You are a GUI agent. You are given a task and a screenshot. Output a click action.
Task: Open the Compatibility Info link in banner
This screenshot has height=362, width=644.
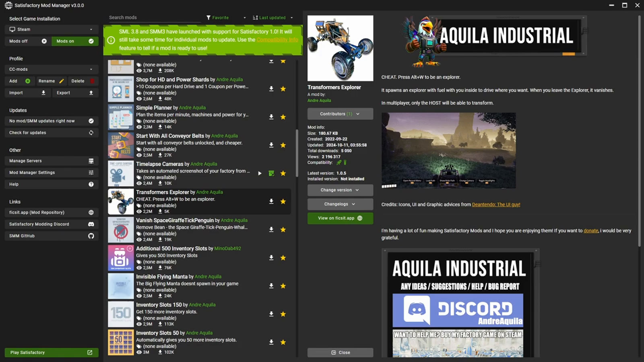click(x=277, y=40)
